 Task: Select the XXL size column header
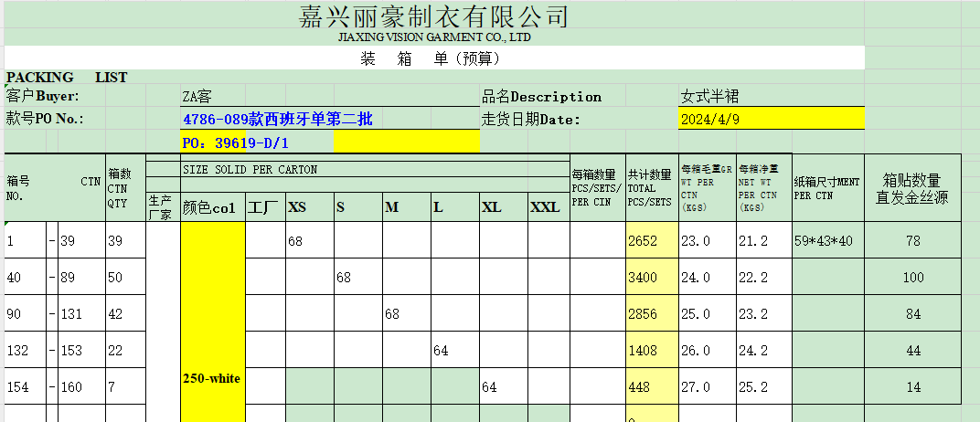[x=546, y=207]
